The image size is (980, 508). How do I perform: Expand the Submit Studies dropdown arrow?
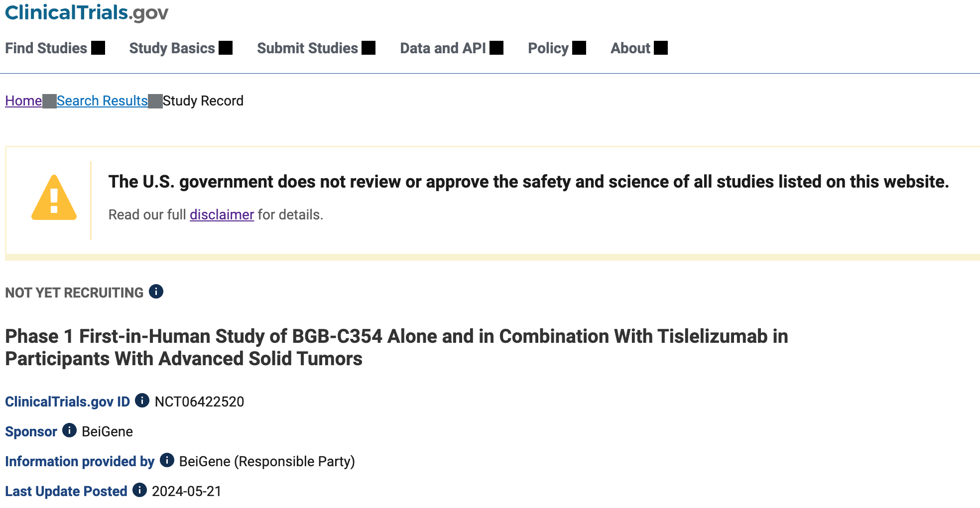point(368,48)
